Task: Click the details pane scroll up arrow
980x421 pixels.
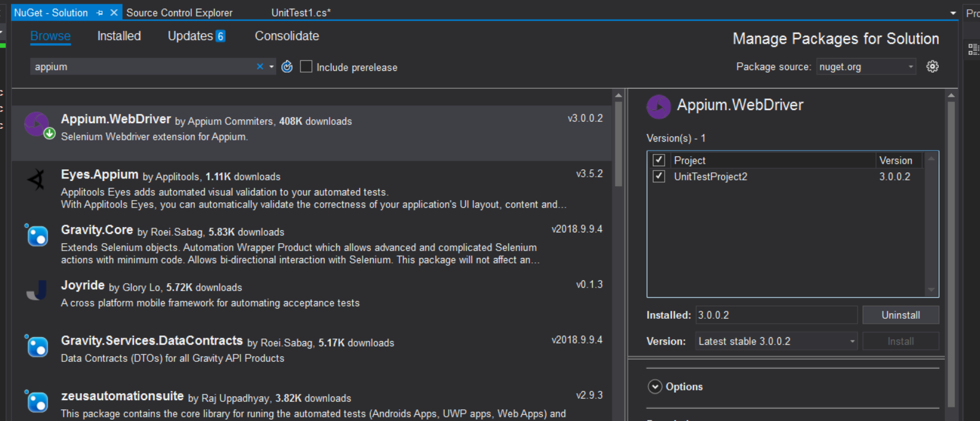Action: [951, 95]
